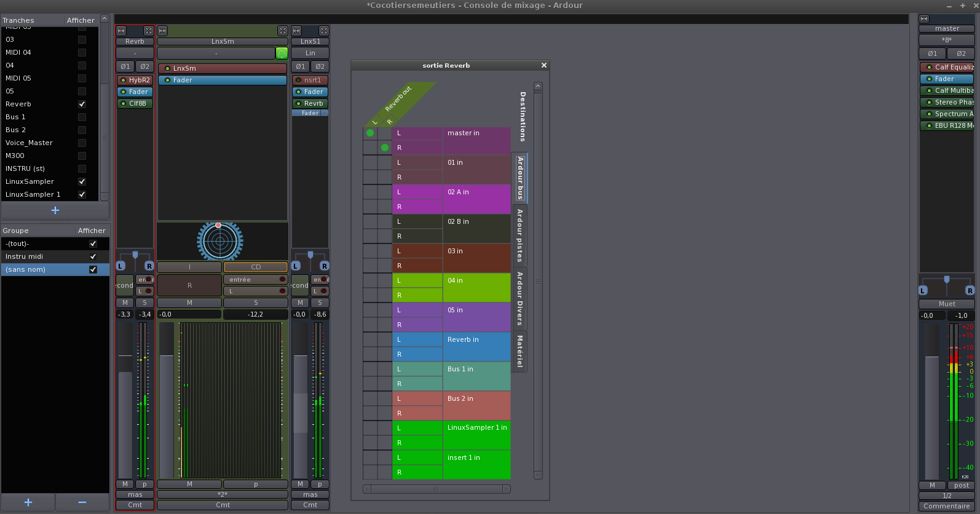Switch to the Ardour Divers tab
The image size is (980, 514).
click(520, 299)
